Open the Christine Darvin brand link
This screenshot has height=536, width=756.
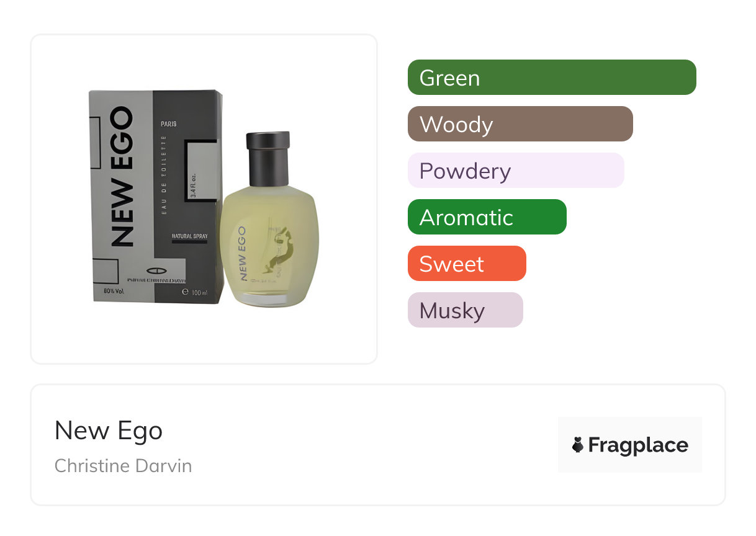coord(123,465)
